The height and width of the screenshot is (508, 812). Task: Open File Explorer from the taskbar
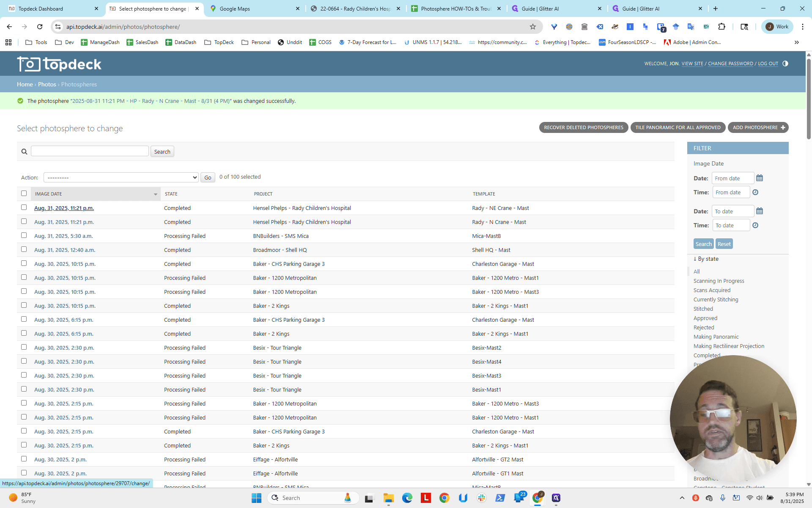tap(388, 498)
